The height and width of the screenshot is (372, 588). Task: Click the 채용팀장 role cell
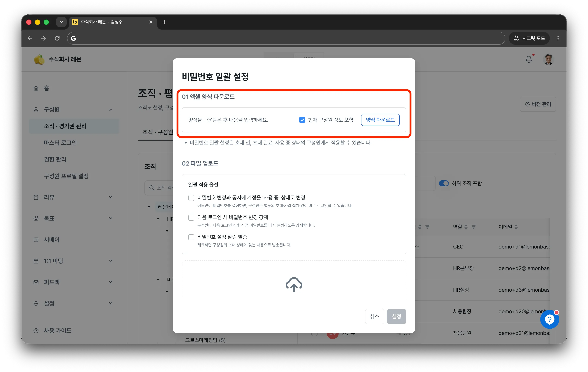(x=462, y=311)
